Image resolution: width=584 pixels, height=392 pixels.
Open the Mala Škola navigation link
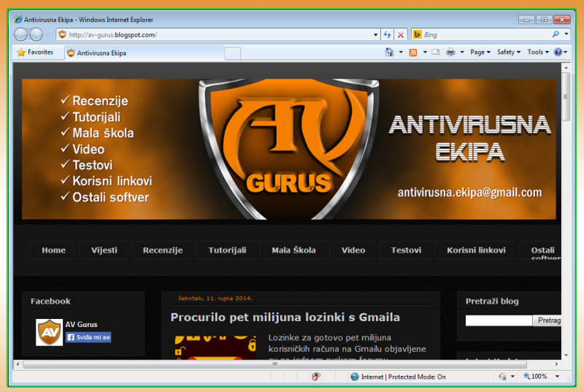click(x=294, y=250)
